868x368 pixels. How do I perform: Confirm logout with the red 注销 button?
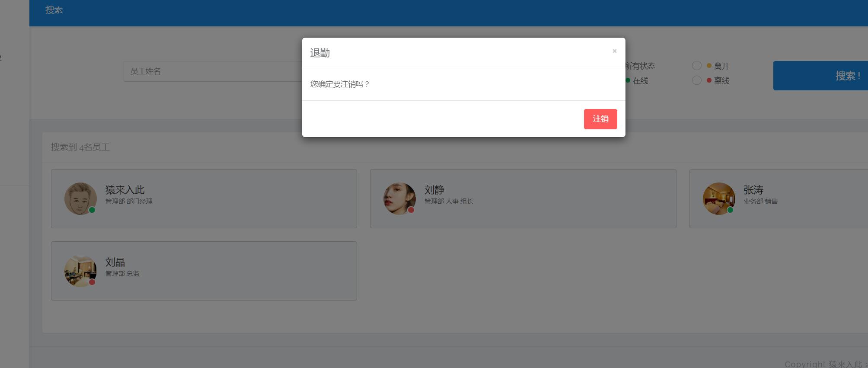click(x=600, y=119)
